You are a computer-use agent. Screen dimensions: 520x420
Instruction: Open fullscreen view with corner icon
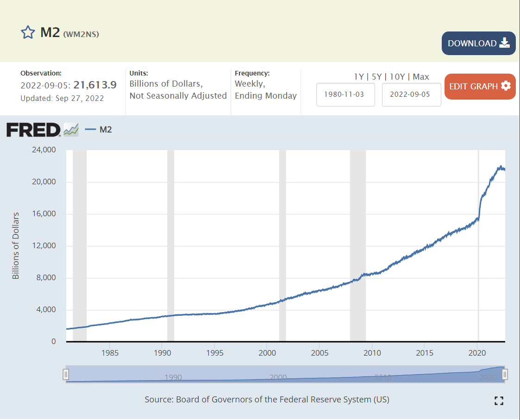499,401
